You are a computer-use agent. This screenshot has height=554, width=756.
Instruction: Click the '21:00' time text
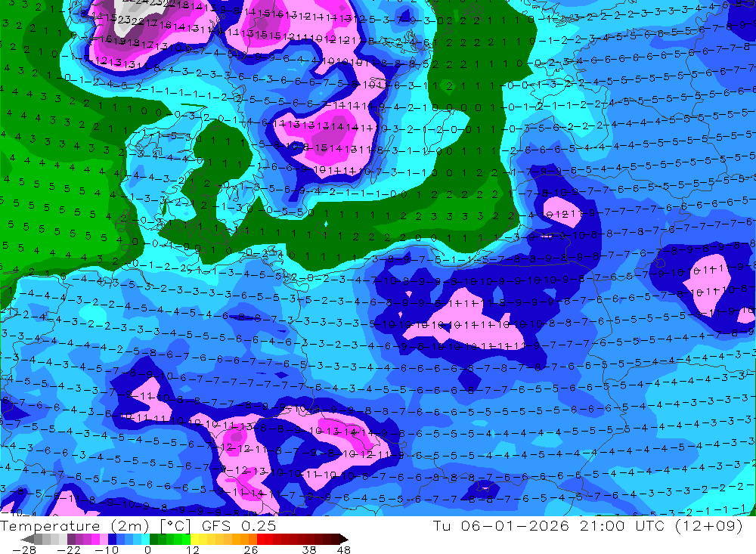click(x=603, y=525)
